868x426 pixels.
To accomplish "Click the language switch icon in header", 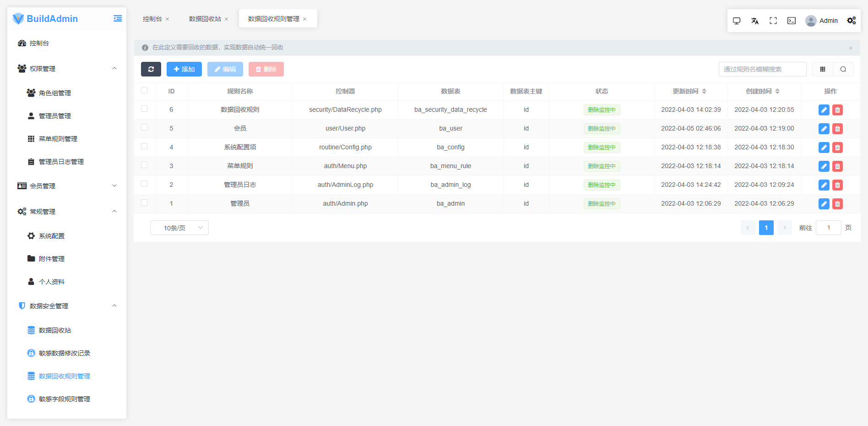I will tap(755, 21).
